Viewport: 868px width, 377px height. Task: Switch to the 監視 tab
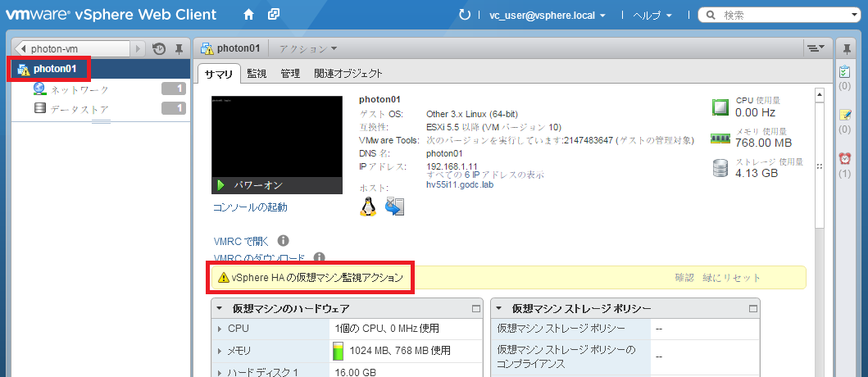click(x=257, y=73)
